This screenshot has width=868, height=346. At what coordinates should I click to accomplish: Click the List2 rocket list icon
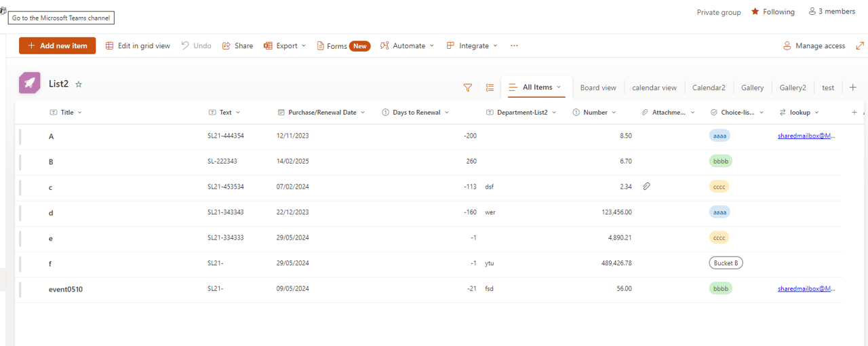click(29, 83)
